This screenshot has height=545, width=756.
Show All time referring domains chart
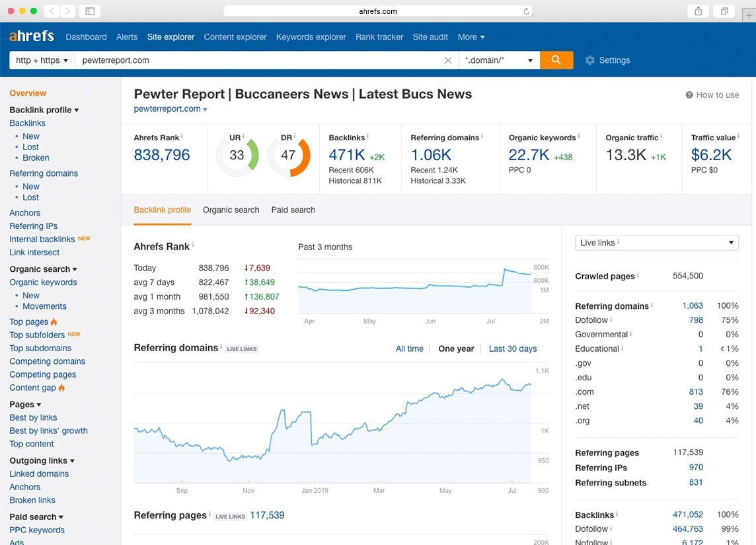(x=409, y=349)
